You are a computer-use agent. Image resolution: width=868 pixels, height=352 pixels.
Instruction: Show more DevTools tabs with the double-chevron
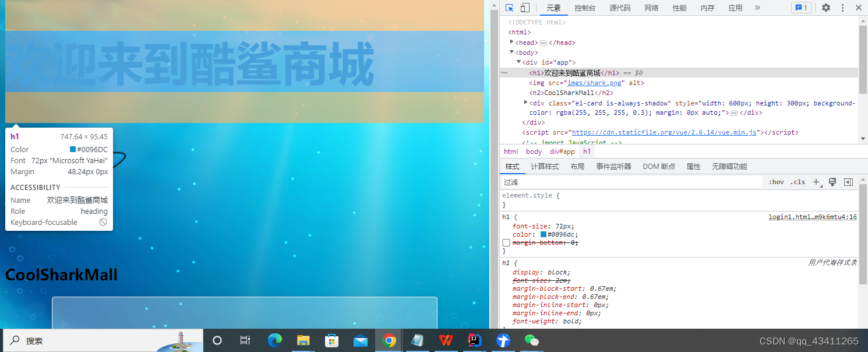point(757,8)
